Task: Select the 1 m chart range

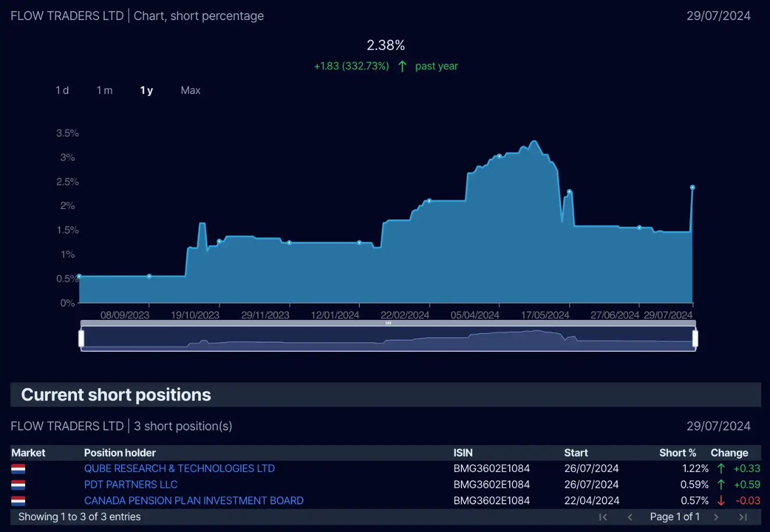Action: pos(105,90)
